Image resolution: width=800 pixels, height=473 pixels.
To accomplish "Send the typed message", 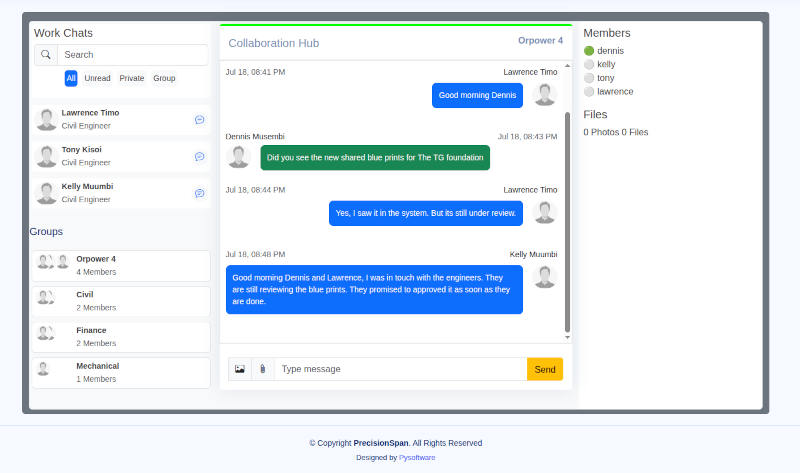I will [x=545, y=369].
